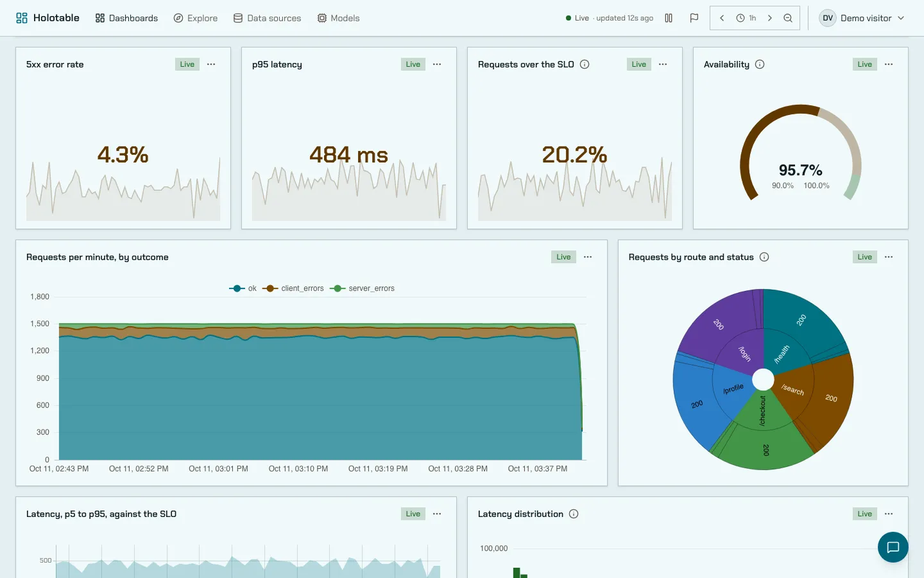924x578 pixels.
Task: Open the 1h time range picker
Action: tap(746, 18)
